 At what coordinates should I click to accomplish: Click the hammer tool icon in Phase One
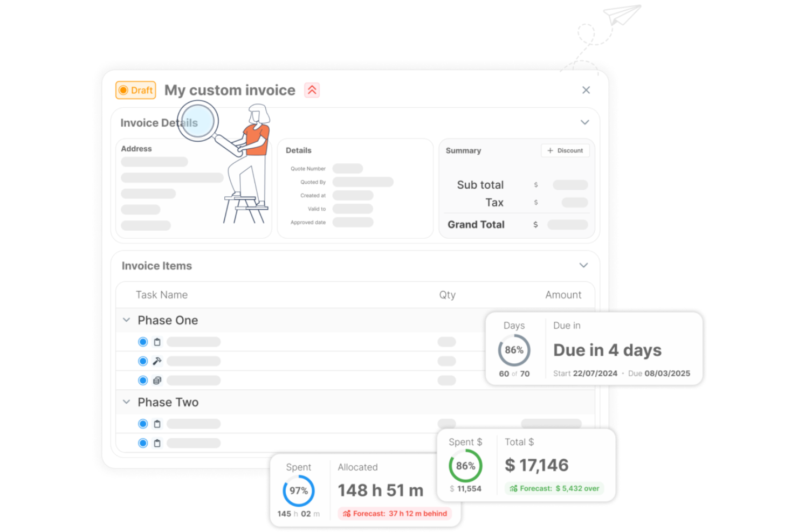coord(157,361)
